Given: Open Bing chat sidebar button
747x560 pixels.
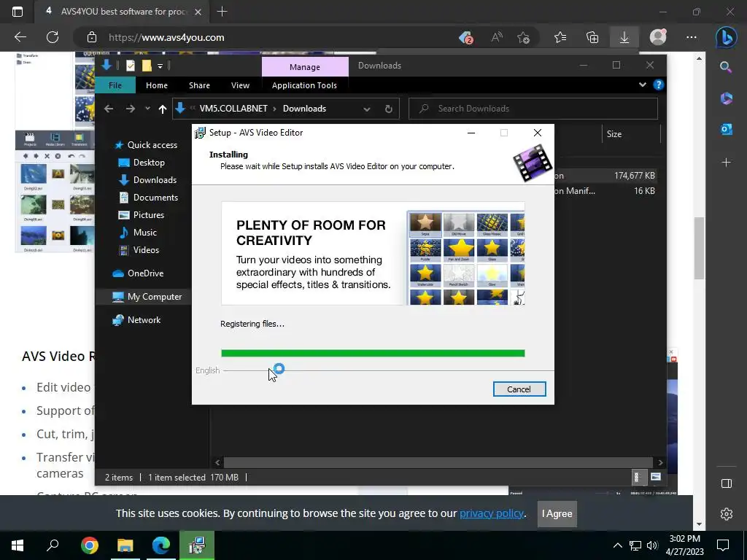Looking at the screenshot, I should pos(726,37).
